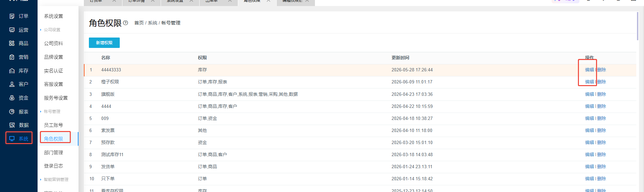Screen dimensions: 644x192
Task: Click the 订单,商品,库存,客户 permission cell
Action: point(217,106)
